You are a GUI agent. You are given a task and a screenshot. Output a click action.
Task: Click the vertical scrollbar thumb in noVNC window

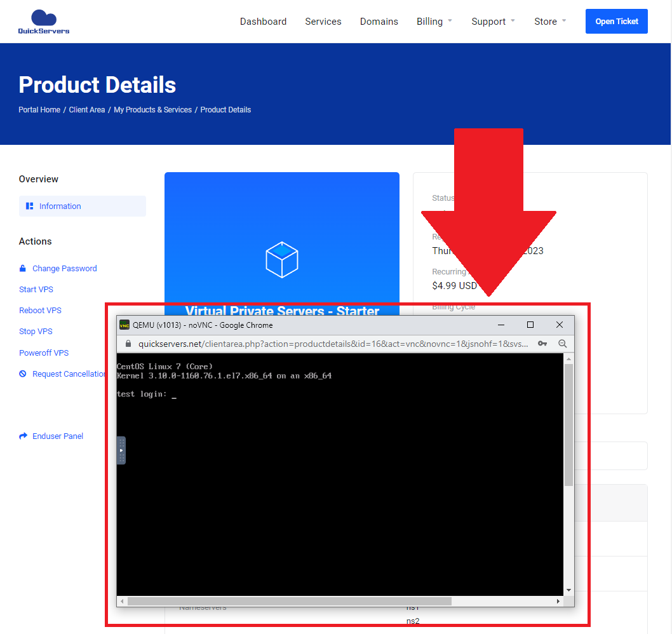tap(568, 425)
